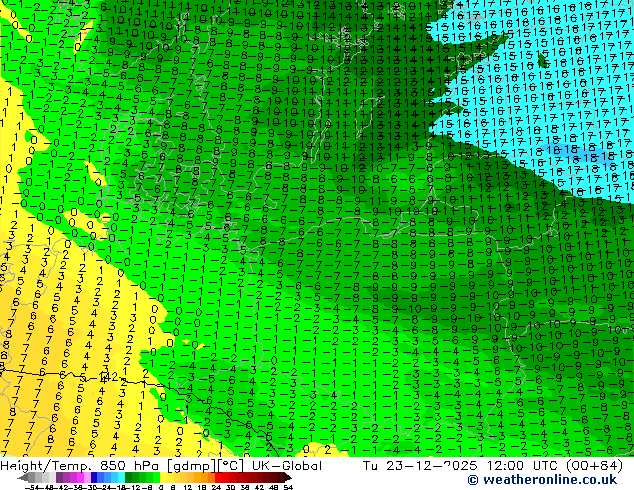The image size is (634, 490).
Task: Click the weatheronline.co.uk copyright link
Action: [x=542, y=480]
